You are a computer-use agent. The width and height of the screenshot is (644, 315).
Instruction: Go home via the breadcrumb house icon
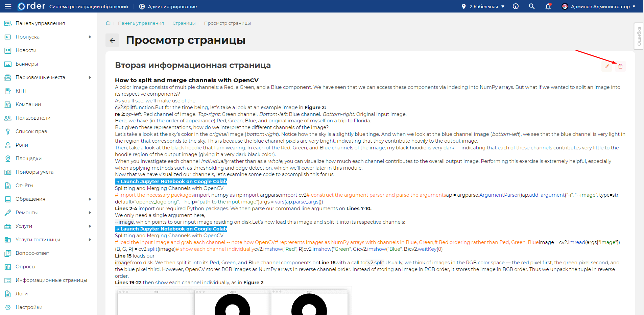pos(108,23)
